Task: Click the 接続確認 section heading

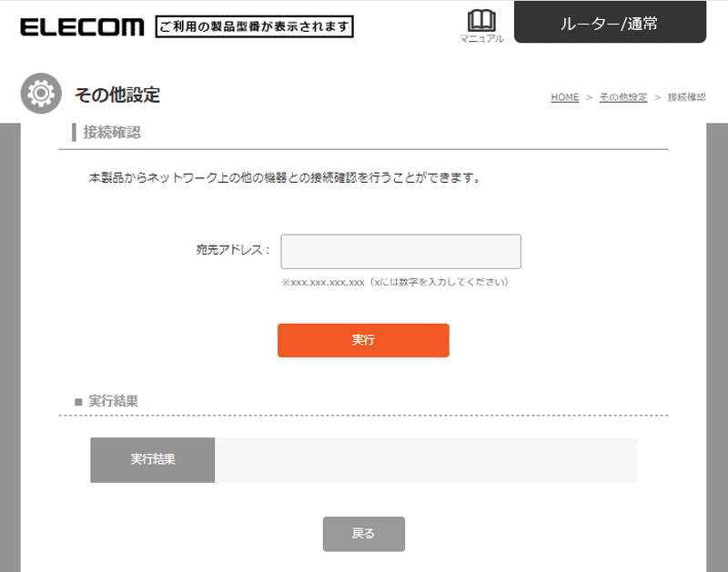Action: [112, 133]
